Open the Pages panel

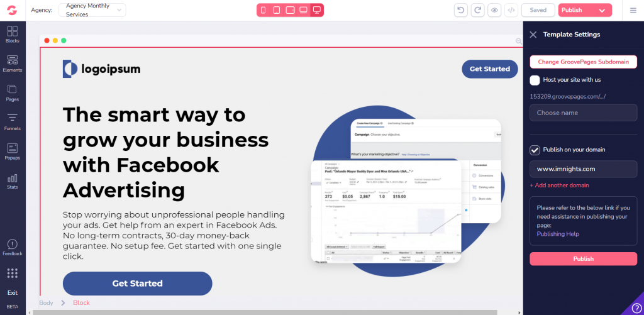click(x=13, y=93)
